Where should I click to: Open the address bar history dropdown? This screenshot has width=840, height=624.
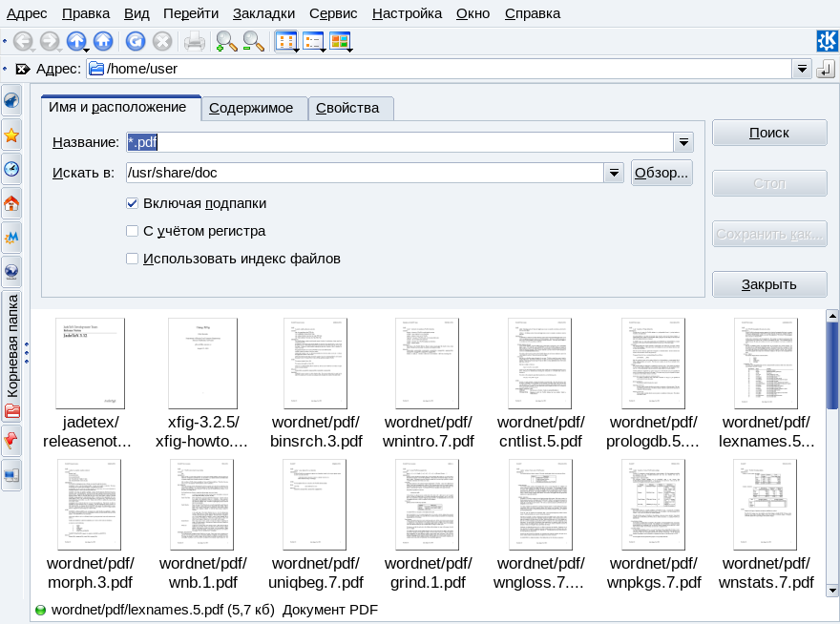coord(801,69)
